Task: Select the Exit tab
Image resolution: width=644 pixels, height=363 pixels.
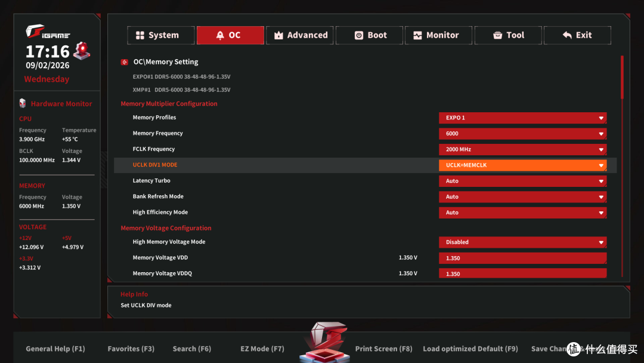Action: [x=577, y=35]
